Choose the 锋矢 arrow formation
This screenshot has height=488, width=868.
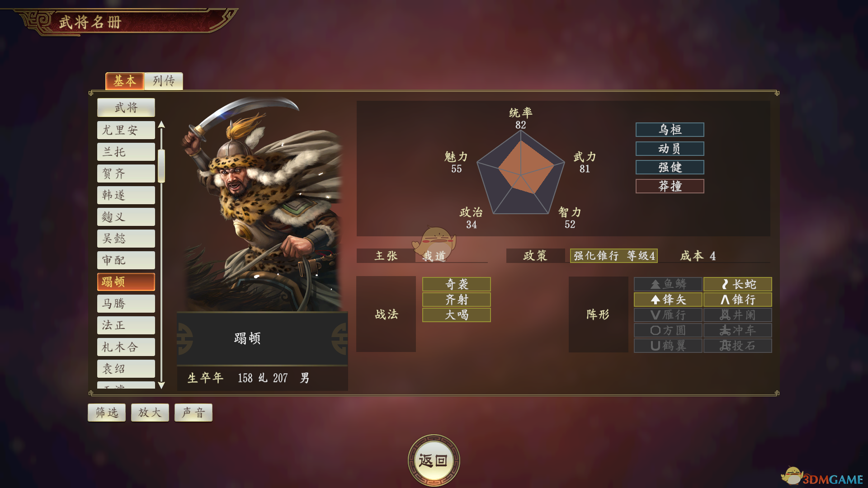point(668,300)
